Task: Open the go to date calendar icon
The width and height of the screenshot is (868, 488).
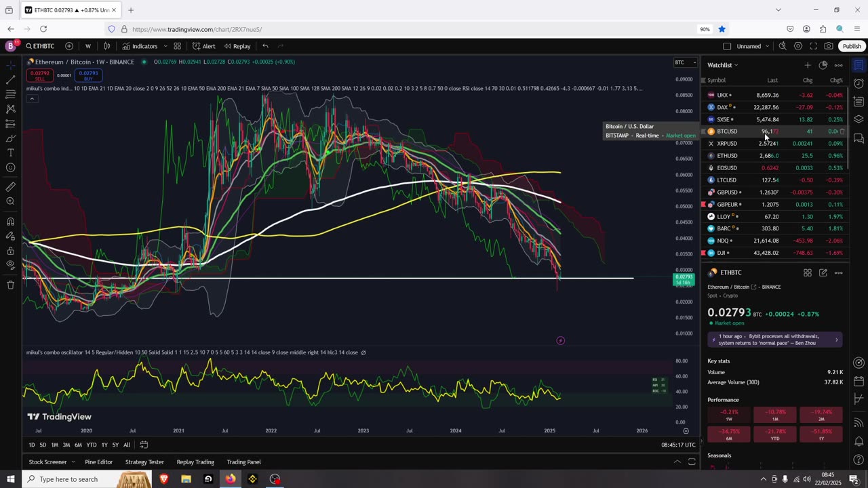Action: pyautogui.click(x=144, y=445)
